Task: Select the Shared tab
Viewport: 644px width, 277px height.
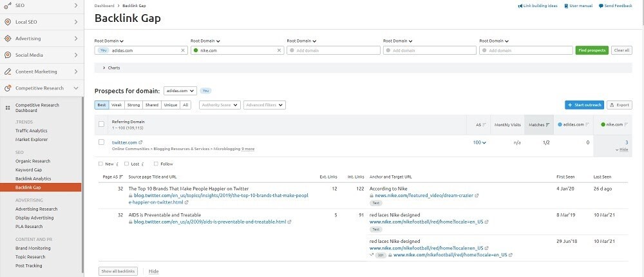Action: point(152,105)
